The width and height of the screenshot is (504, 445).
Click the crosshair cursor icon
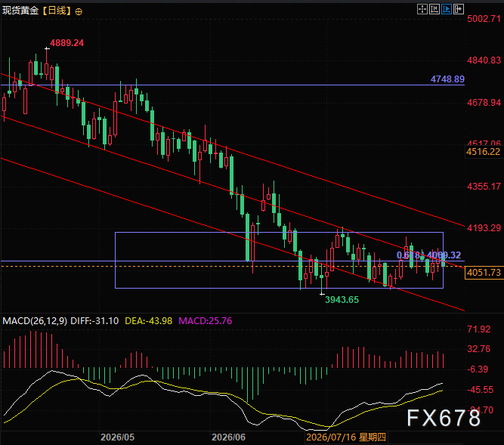[x=422, y=9]
